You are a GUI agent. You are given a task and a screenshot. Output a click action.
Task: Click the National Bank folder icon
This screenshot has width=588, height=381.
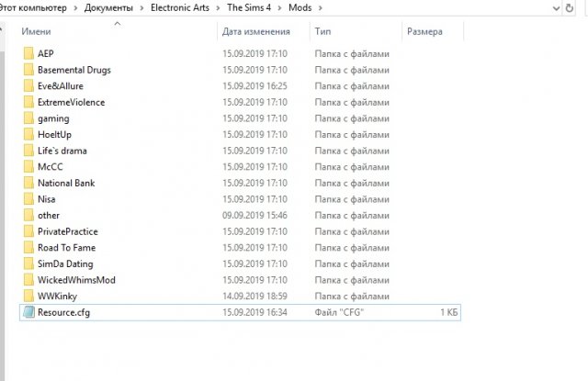click(x=28, y=183)
